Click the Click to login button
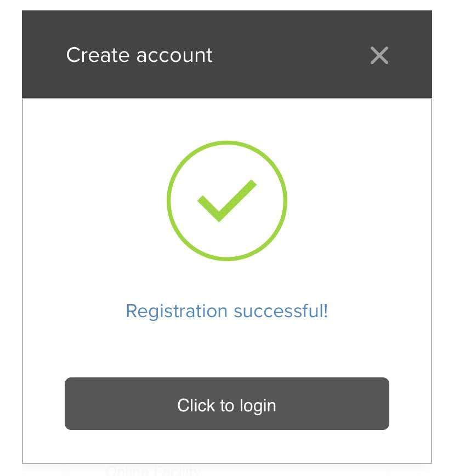454x476 pixels. coord(227,404)
